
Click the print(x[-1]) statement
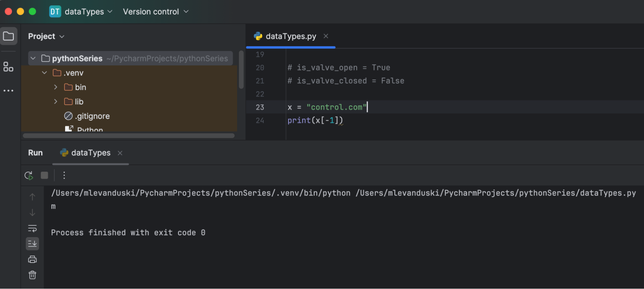coord(315,120)
